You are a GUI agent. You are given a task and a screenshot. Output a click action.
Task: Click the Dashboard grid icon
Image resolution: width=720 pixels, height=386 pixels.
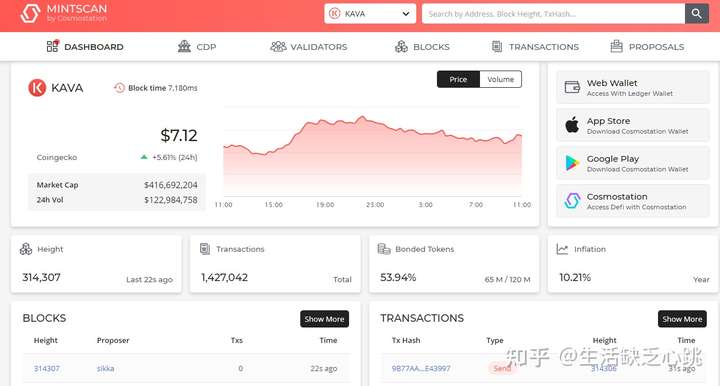click(x=53, y=46)
